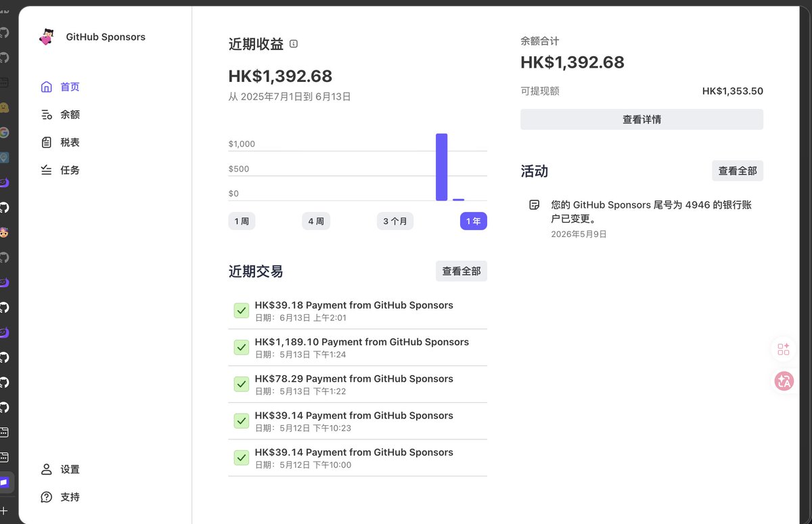Click the date 6月13日 上午2:01
This screenshot has height=524, width=812.
313,318
